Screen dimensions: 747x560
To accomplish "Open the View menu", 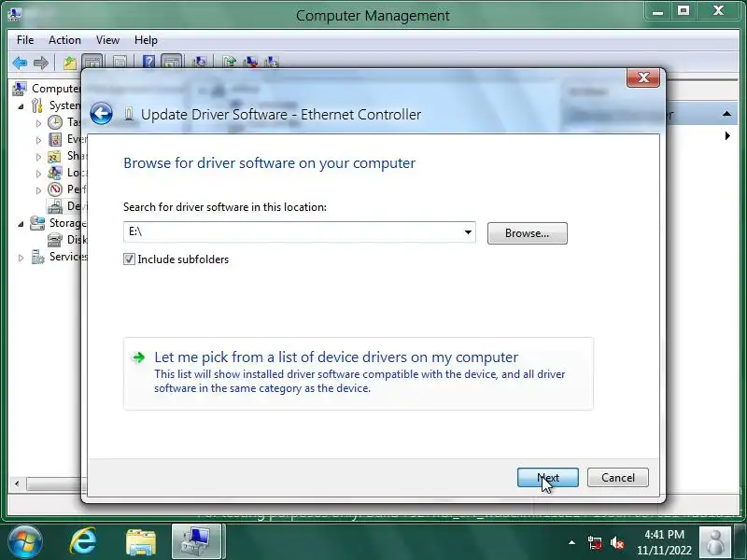I will click(x=107, y=40).
